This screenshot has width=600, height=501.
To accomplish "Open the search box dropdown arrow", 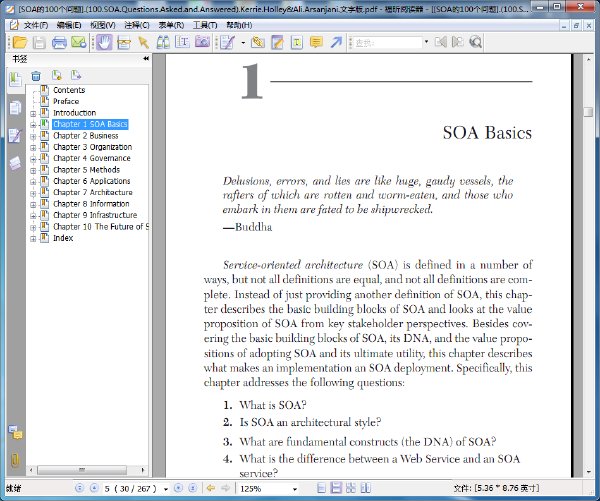I will [426, 42].
